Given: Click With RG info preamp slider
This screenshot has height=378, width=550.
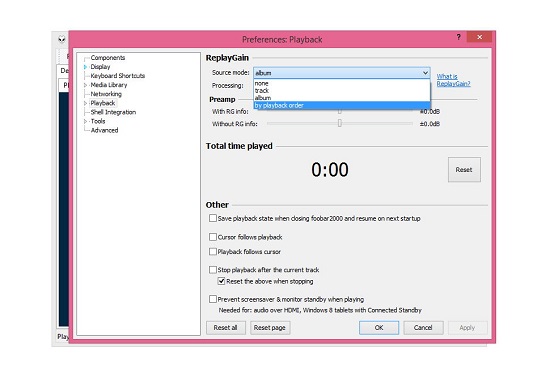Looking at the screenshot, I should pos(340,112).
